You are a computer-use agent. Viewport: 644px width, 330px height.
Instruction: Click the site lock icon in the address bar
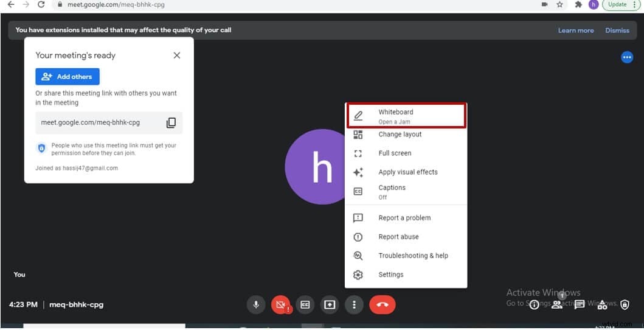60,5
